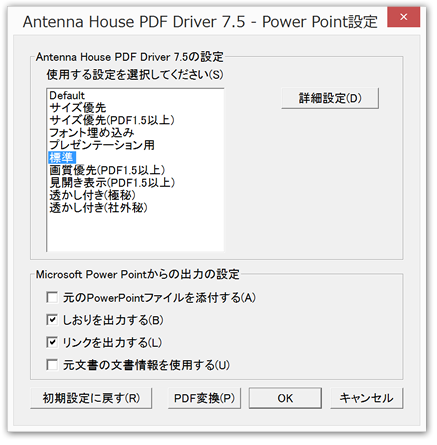Image resolution: width=437 pixels, height=445 pixels.
Task: Toggle リンクを出力する(L) checkbox
Action: coord(52,342)
